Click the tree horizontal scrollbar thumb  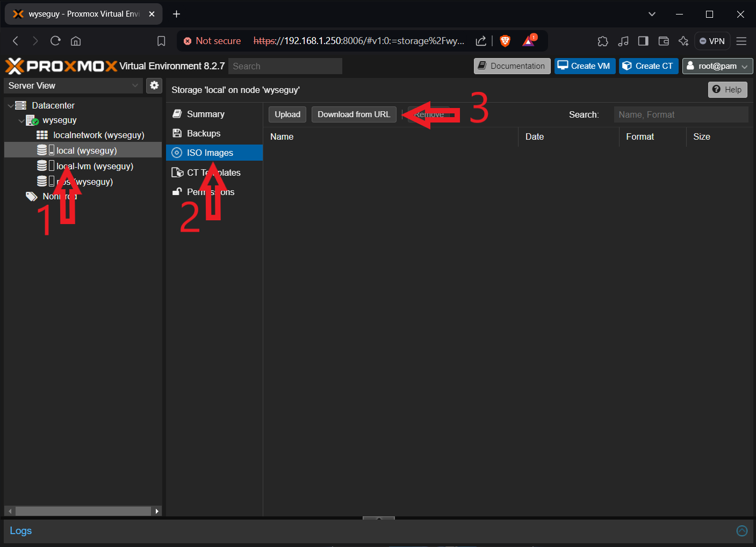click(83, 511)
